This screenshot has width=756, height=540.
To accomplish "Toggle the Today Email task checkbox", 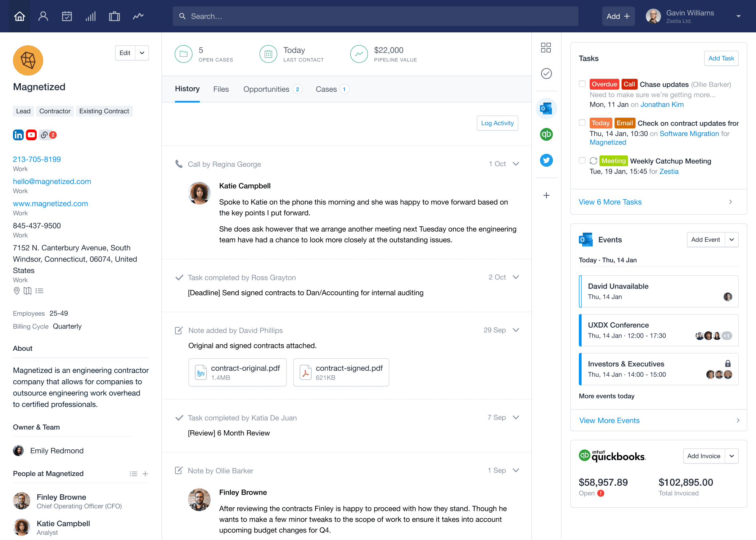I will (582, 123).
